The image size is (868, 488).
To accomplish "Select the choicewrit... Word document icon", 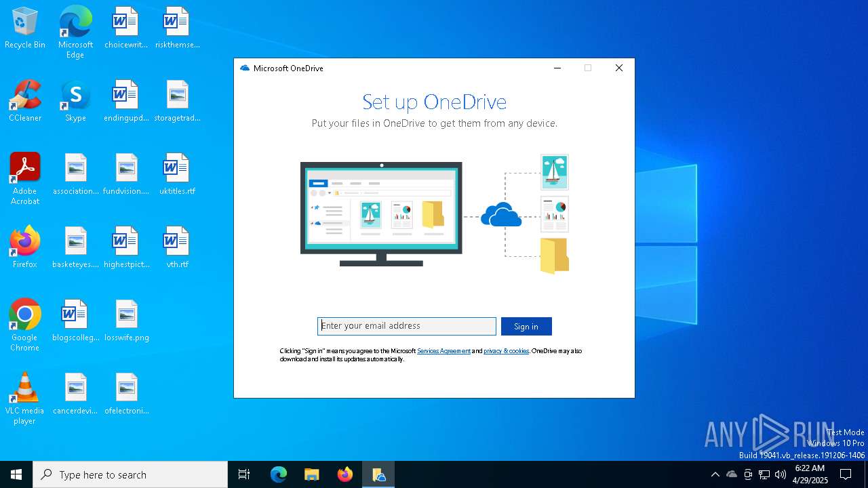I will (x=126, y=28).
